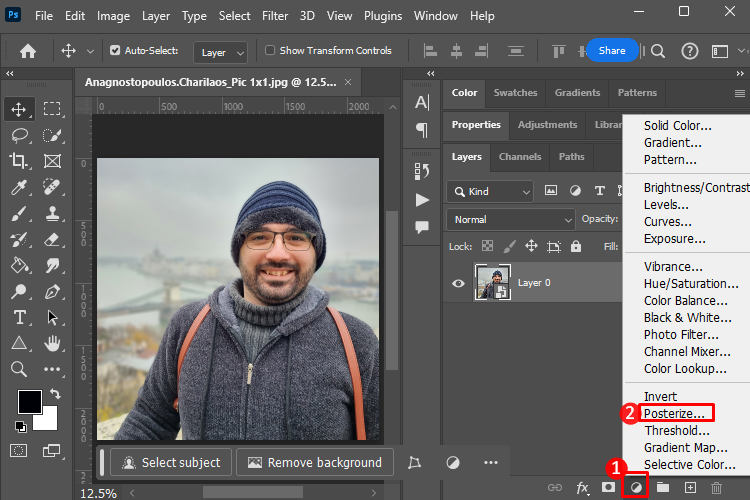Select the Frame tool
This screenshot has height=500, width=750.
pos(52,161)
